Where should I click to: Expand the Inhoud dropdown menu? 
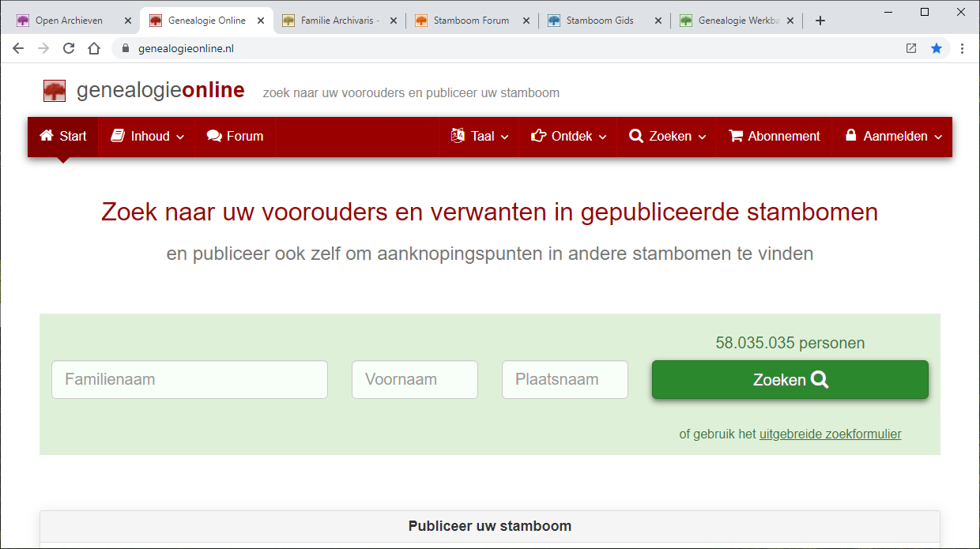pos(147,136)
